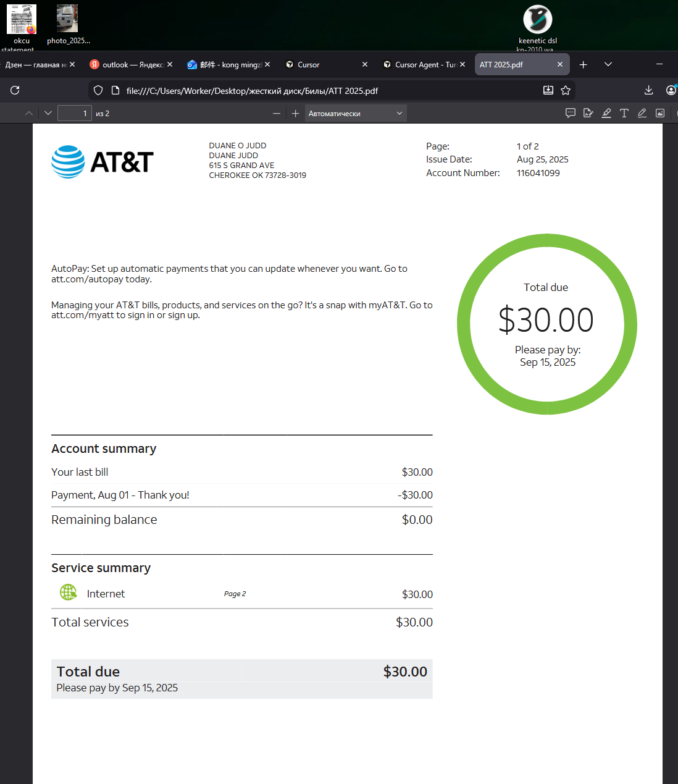Bookmark this page with the star icon

566,90
